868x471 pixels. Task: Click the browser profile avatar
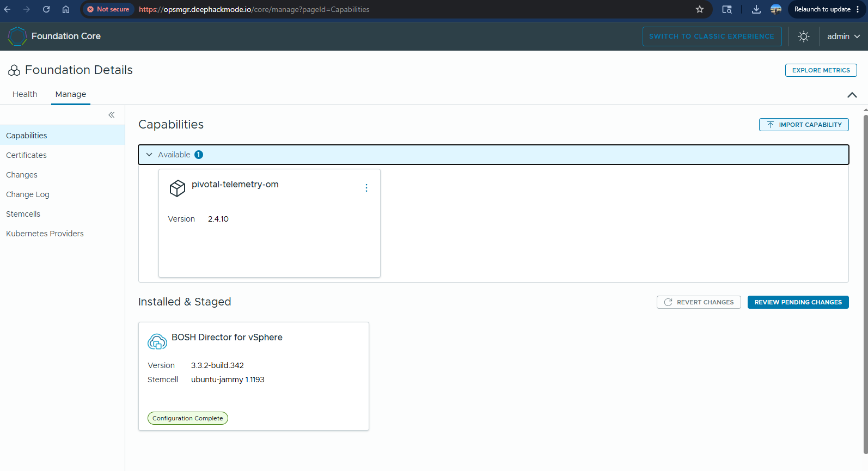pyautogui.click(x=776, y=9)
